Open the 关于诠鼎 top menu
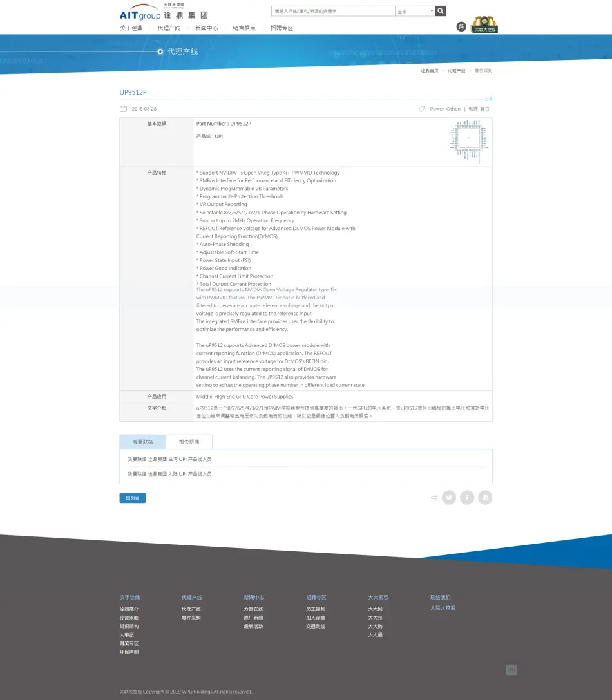The height and width of the screenshot is (700, 612). click(131, 28)
